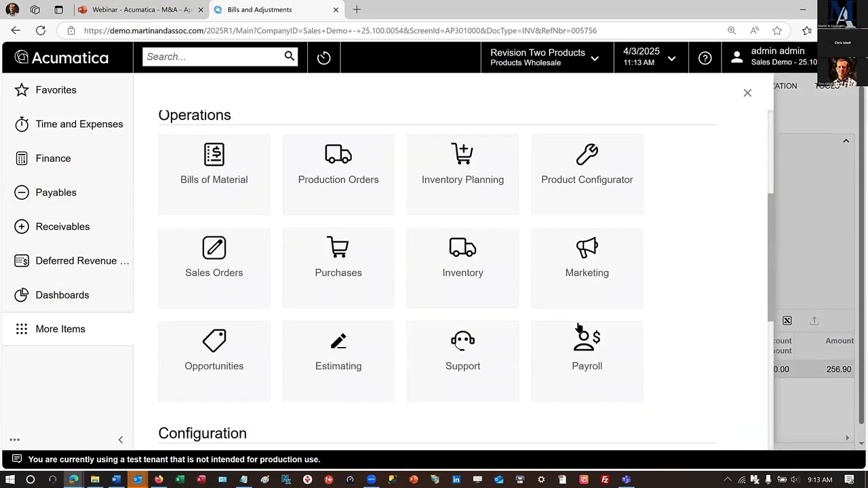Open the Payroll workspace tile
Screen dimensions: 868x488
tap(587, 361)
